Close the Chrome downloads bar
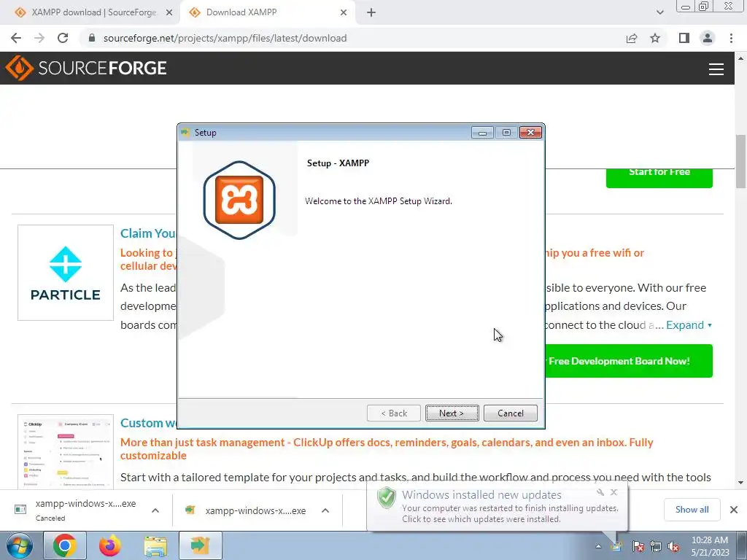This screenshot has height=560, width=747. click(734, 510)
